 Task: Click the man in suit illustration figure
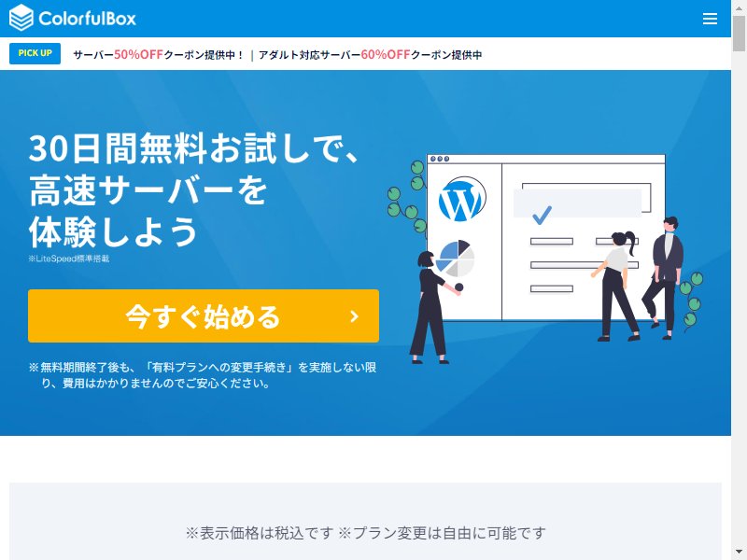[x=666, y=277]
